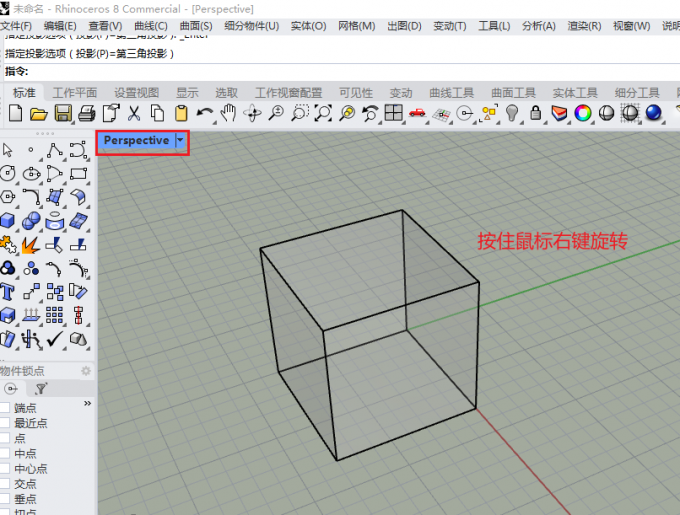Click the four viewports layout icon
Viewport: 680px width, 515px height.
[x=393, y=114]
